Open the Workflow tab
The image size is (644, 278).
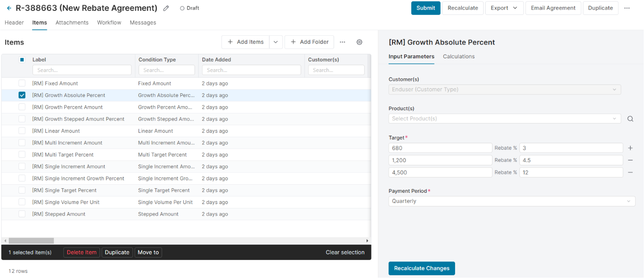pos(109,23)
